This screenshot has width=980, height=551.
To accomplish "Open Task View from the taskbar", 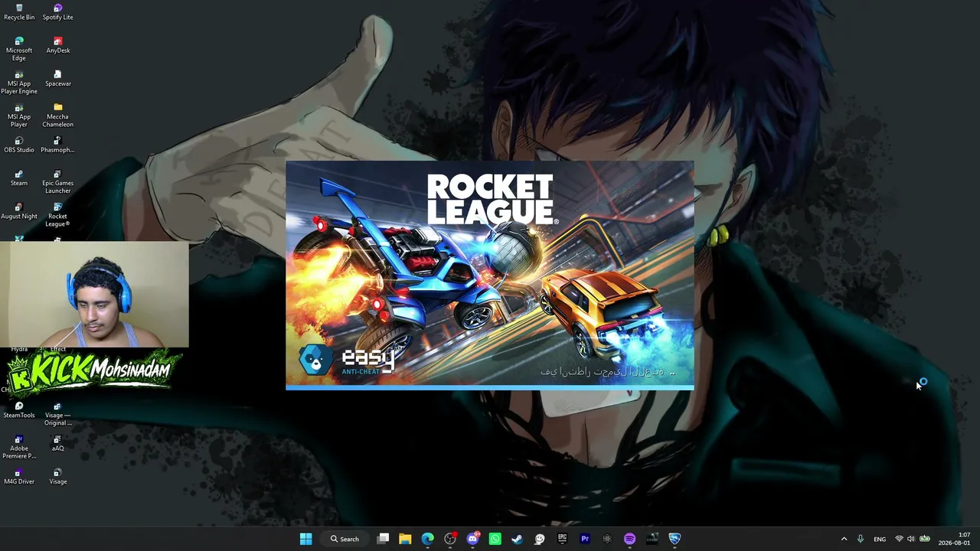I will (384, 539).
